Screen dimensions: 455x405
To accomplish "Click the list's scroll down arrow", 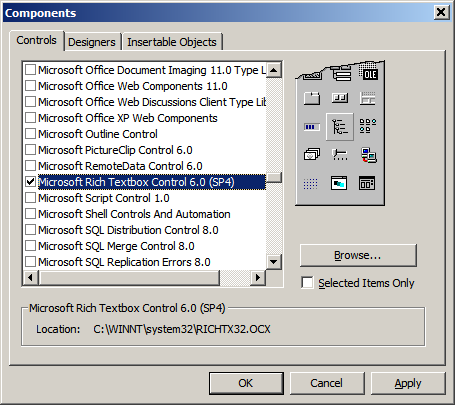I will (x=274, y=261).
